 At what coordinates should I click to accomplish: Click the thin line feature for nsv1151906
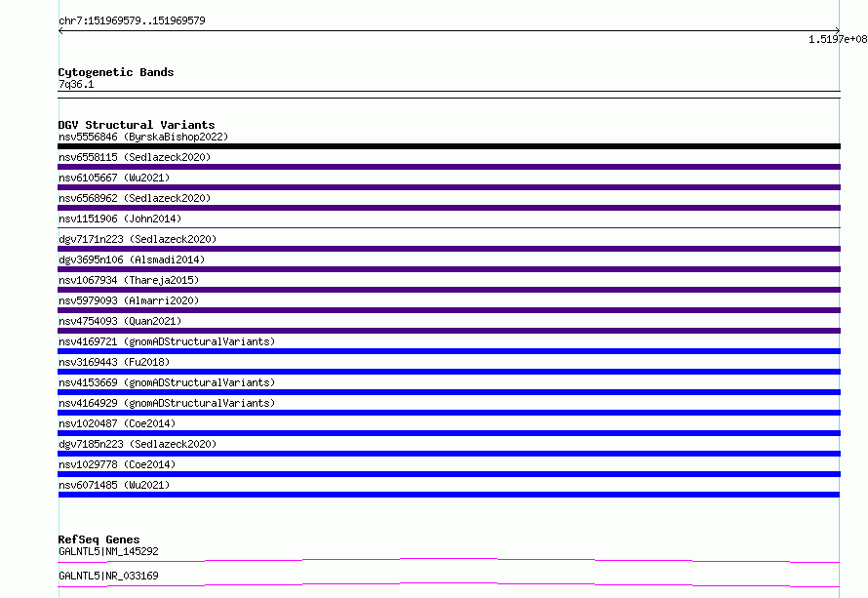[x=449, y=227]
